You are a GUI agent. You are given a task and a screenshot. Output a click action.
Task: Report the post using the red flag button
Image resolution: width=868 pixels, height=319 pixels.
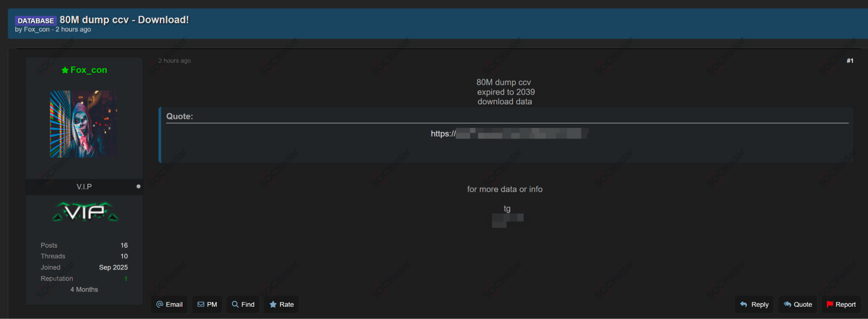841,304
